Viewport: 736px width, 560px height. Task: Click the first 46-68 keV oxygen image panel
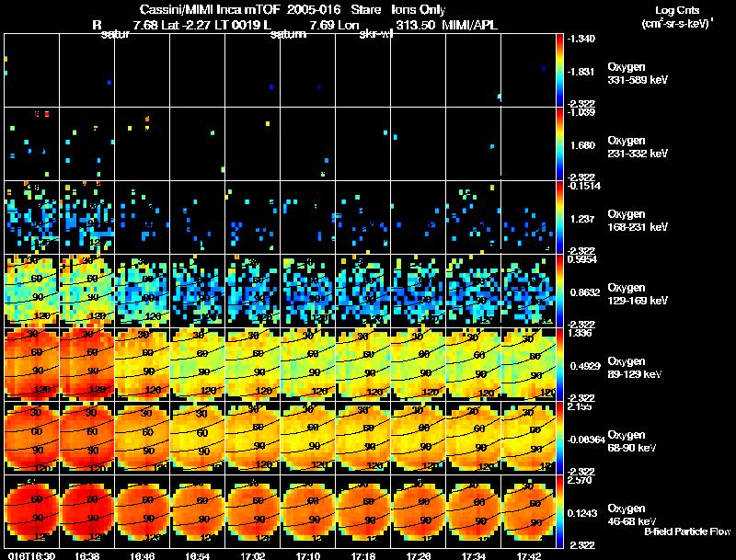click(31, 510)
